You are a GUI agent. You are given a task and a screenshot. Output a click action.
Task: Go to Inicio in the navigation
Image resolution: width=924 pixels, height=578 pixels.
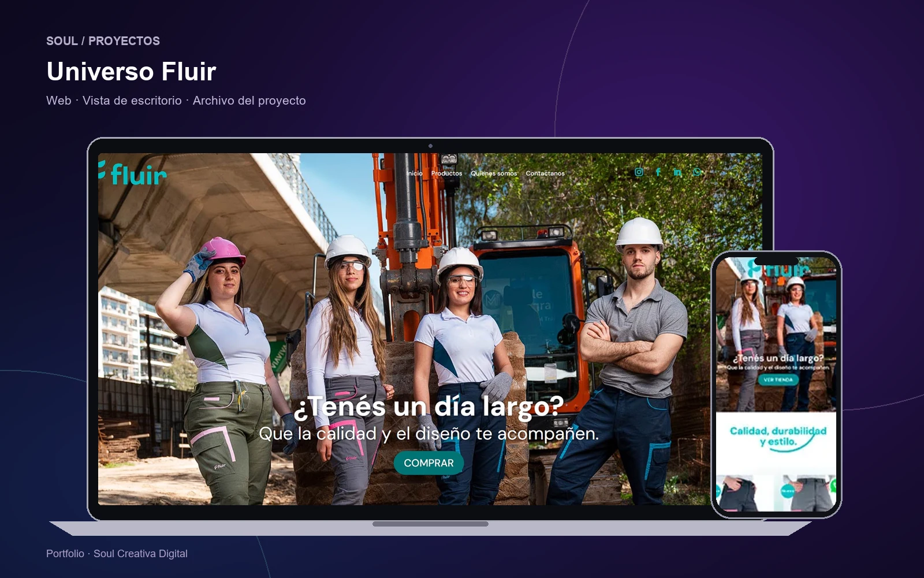click(414, 173)
